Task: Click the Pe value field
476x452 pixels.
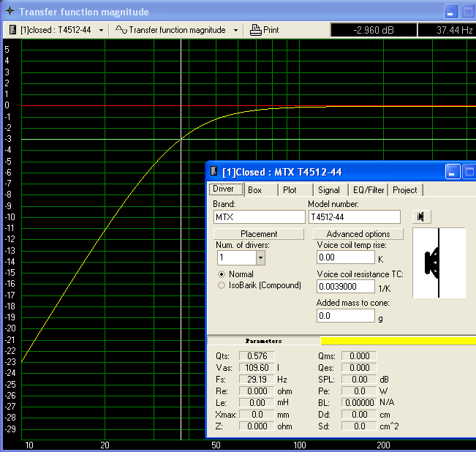Action: coord(359,391)
